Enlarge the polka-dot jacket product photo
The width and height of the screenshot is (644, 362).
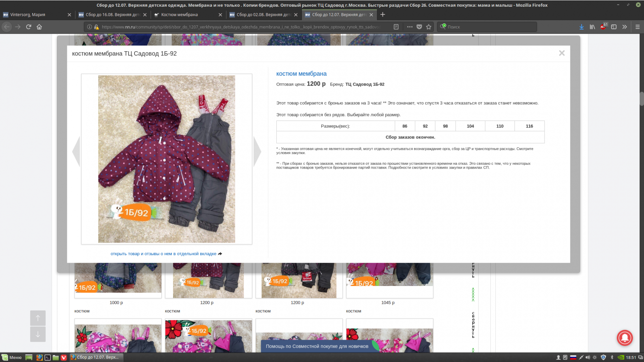pyautogui.click(x=166, y=159)
